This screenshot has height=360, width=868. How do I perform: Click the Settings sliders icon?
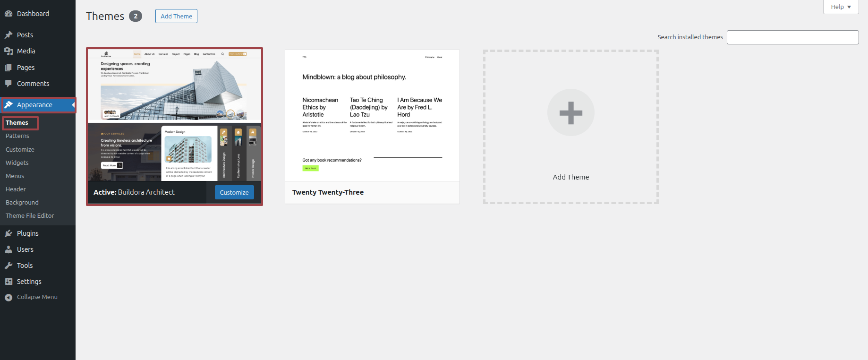9,282
